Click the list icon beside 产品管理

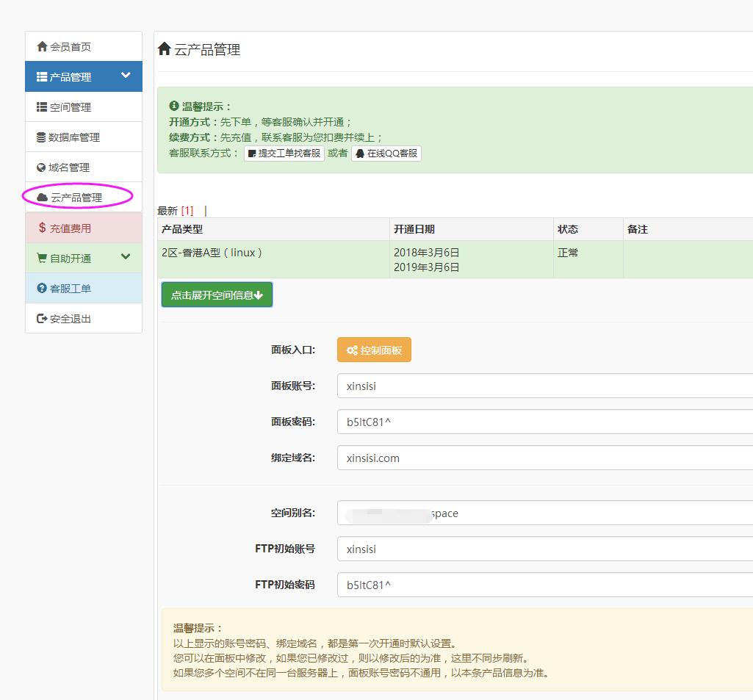coord(42,77)
